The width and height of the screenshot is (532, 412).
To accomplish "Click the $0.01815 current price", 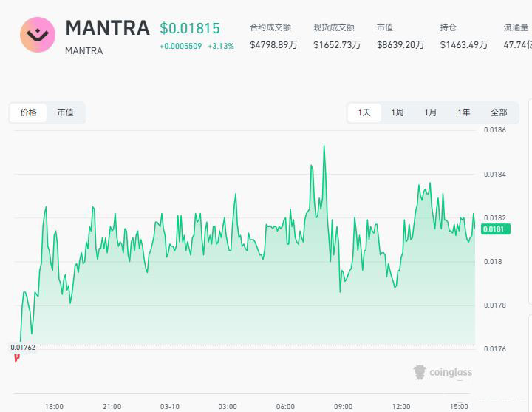I will (x=190, y=28).
